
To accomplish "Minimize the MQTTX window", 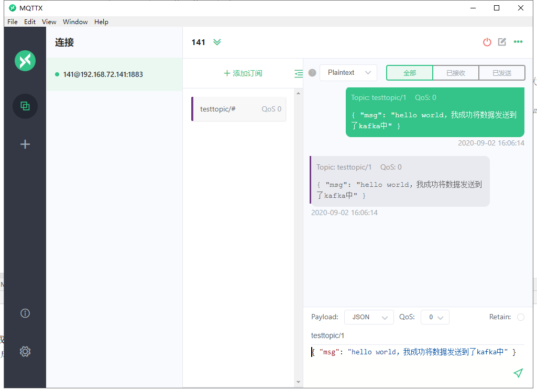I will coord(473,8).
